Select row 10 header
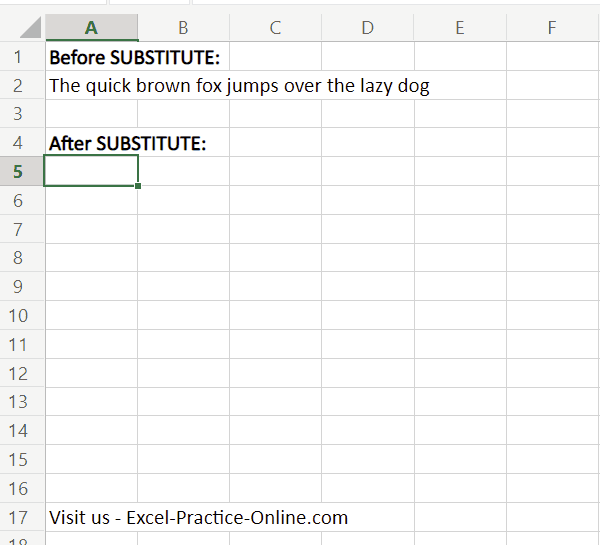Screen dimensions: 600x545 click(17, 316)
